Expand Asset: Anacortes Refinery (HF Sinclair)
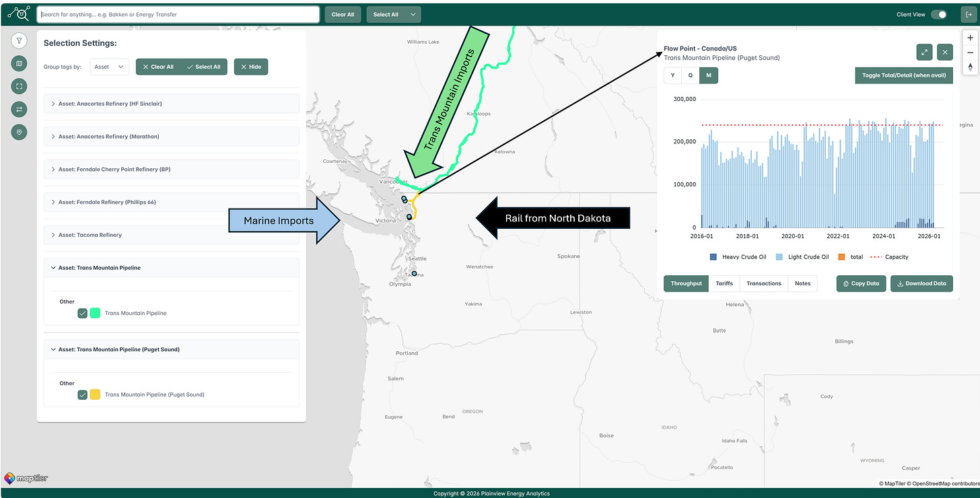980x498 pixels. point(171,104)
